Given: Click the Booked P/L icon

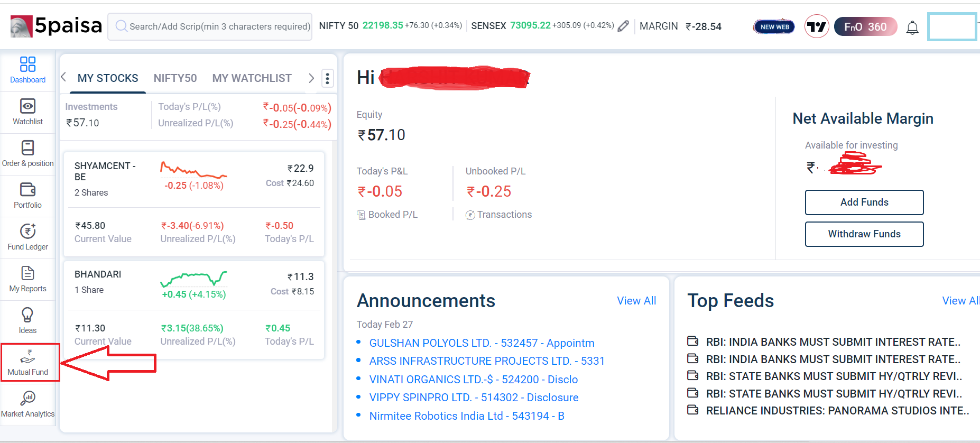Looking at the screenshot, I should point(361,215).
